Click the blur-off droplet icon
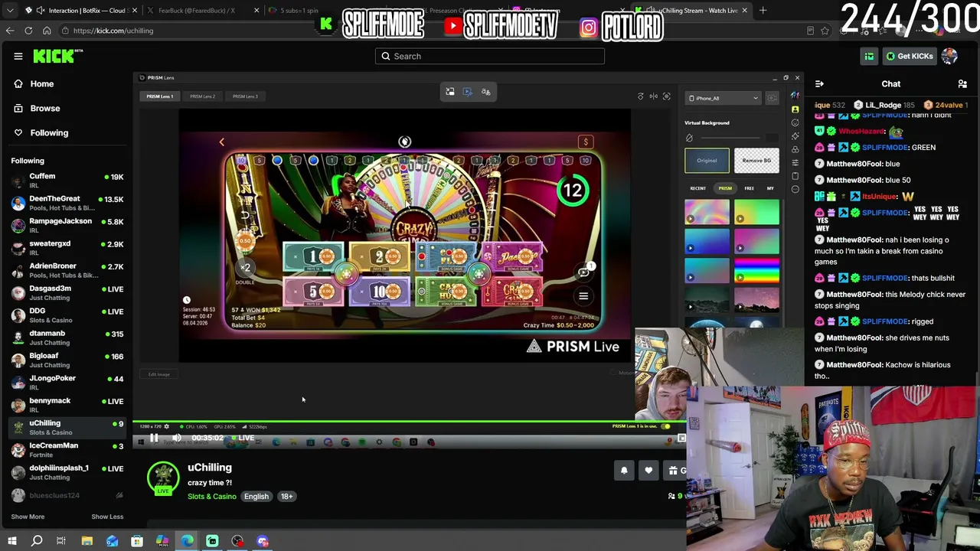The image size is (980, 551). coord(689,139)
